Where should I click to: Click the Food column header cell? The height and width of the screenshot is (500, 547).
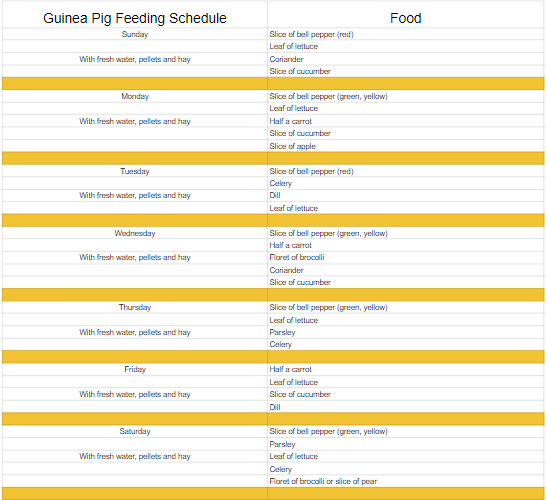click(405, 15)
